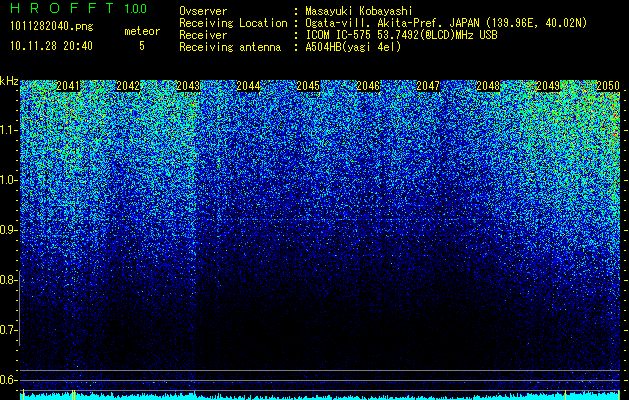Image resolution: width=629 pixels, height=400 pixels.
Task: Click receiver text ICOM IC-575 53.7492 MHz
Action: 401,35
